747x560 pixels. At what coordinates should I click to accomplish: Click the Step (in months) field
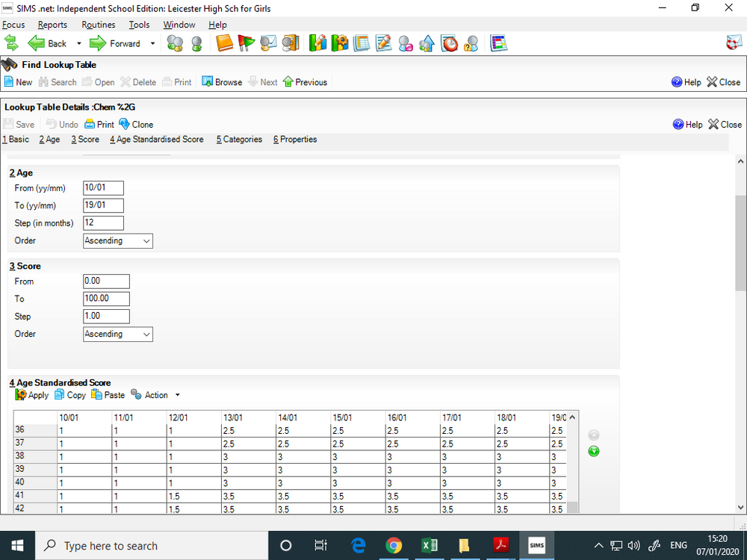point(103,223)
